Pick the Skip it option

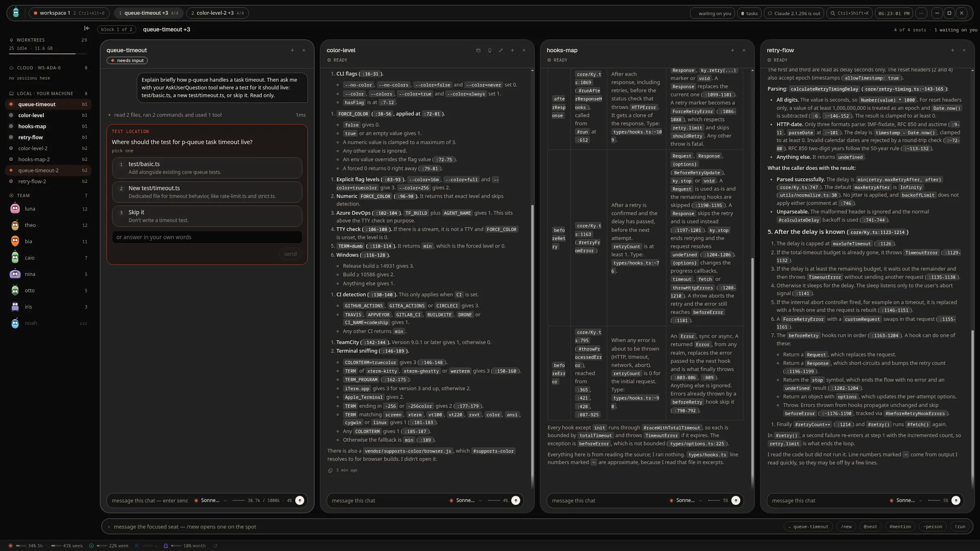pos(207,216)
